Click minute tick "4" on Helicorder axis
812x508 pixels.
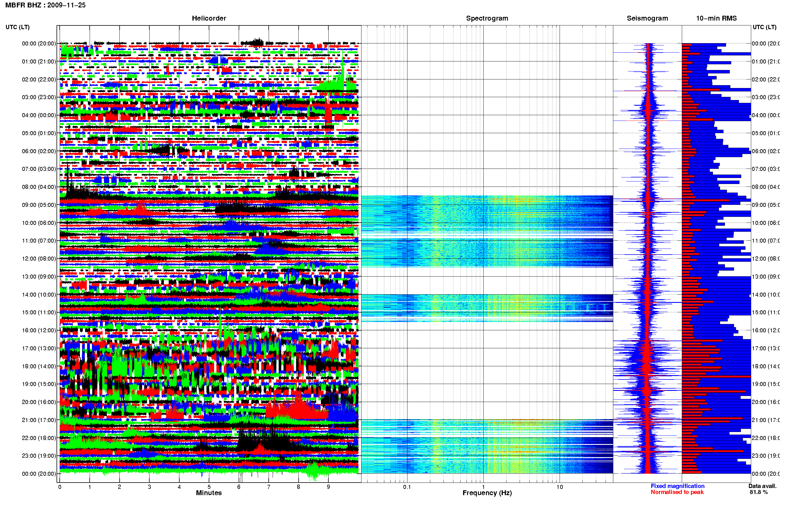179,487
